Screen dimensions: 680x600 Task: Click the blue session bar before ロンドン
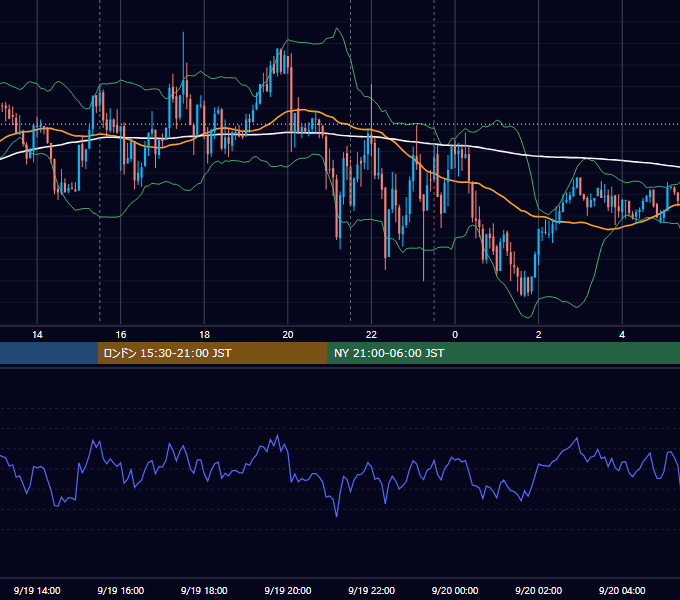49,353
